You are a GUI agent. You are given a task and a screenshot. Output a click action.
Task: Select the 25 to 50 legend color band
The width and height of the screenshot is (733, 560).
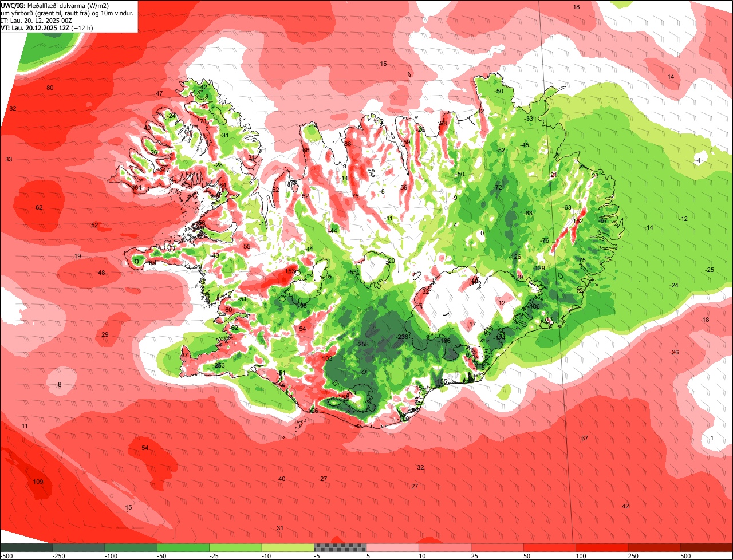point(497,548)
